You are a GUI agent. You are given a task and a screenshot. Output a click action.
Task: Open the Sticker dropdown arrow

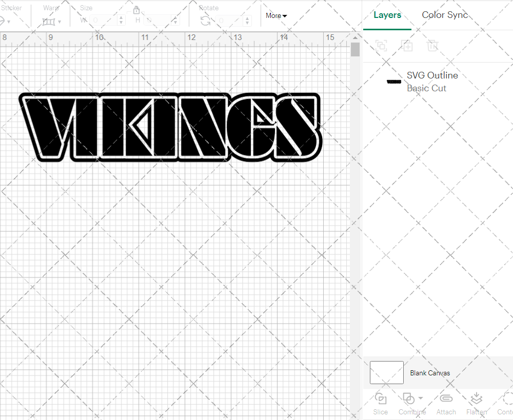click(x=9, y=21)
